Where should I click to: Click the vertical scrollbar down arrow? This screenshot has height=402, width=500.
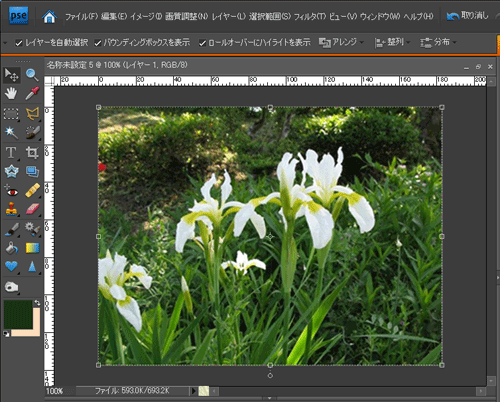[491, 381]
